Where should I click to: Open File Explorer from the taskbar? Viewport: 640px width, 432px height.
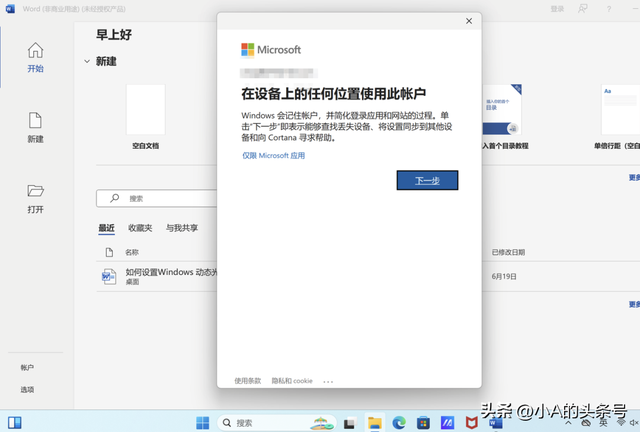tap(375, 422)
